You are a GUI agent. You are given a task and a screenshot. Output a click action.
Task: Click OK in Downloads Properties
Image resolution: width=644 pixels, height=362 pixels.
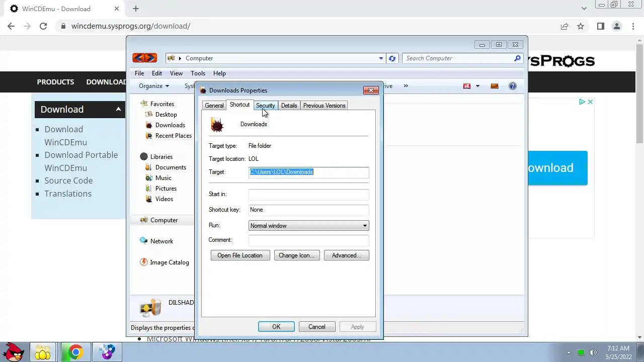[276, 327]
